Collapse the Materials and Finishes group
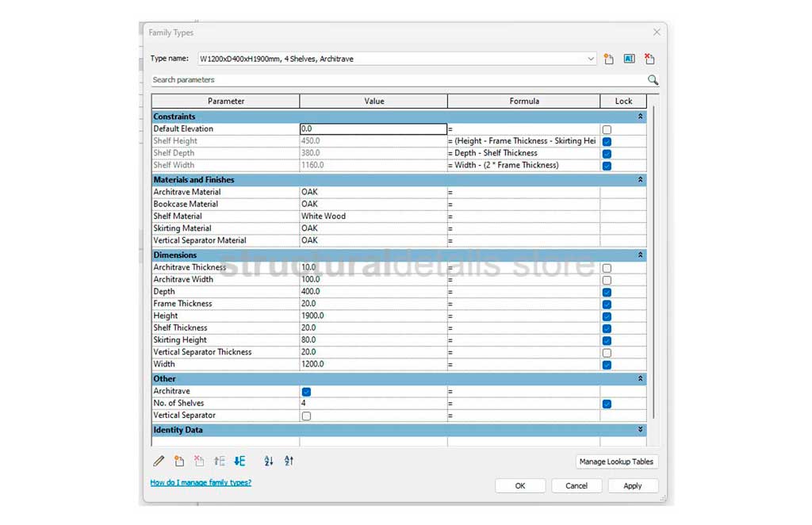812x525 pixels. coord(640,180)
